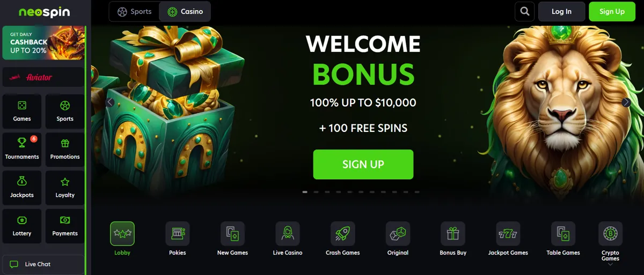Open the Tournaments trophy tile
644x275 pixels.
pyautogui.click(x=22, y=148)
